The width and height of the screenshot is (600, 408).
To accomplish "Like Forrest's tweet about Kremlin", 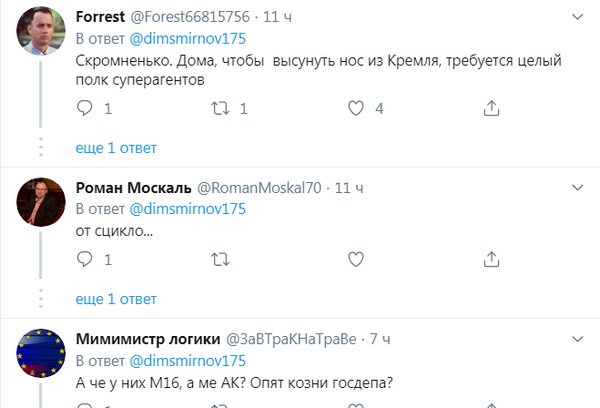I will click(355, 108).
